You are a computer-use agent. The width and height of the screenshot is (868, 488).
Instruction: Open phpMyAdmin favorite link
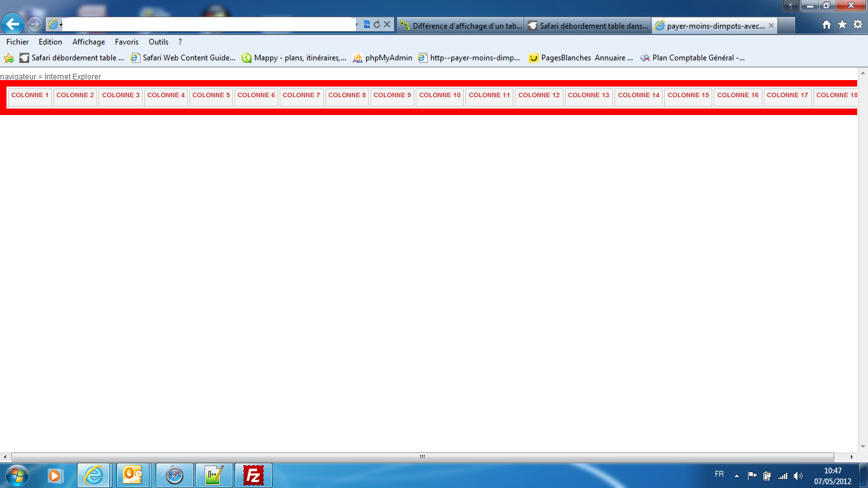(383, 58)
